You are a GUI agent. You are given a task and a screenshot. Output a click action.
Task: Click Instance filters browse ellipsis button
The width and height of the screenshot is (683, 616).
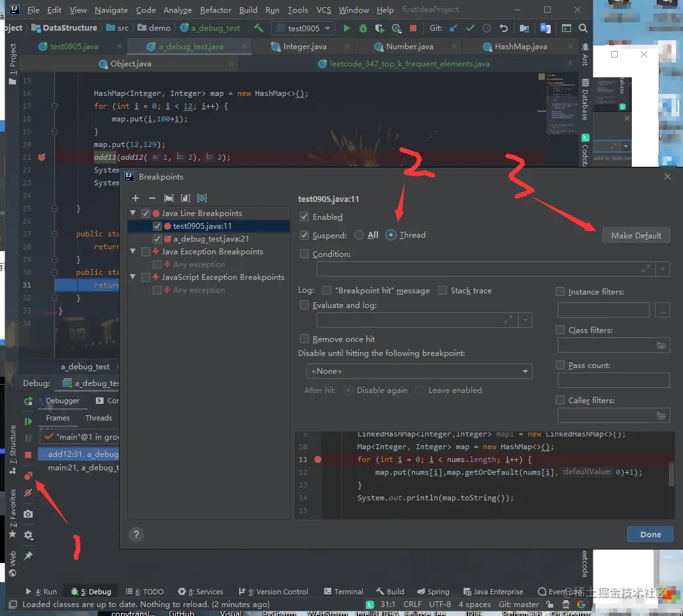pyautogui.click(x=663, y=311)
